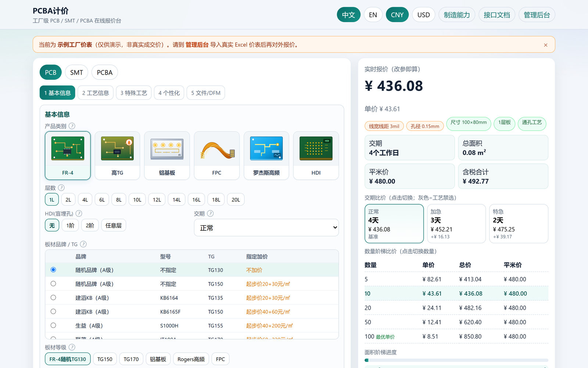Select the HDI product category card
The image size is (588, 368).
click(316, 155)
